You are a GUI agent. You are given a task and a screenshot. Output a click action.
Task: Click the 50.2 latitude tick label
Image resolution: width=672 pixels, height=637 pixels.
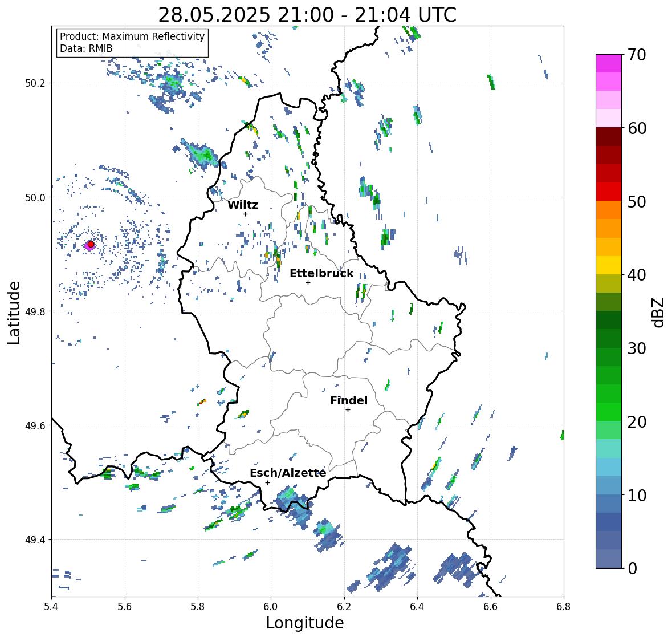[x=35, y=83]
